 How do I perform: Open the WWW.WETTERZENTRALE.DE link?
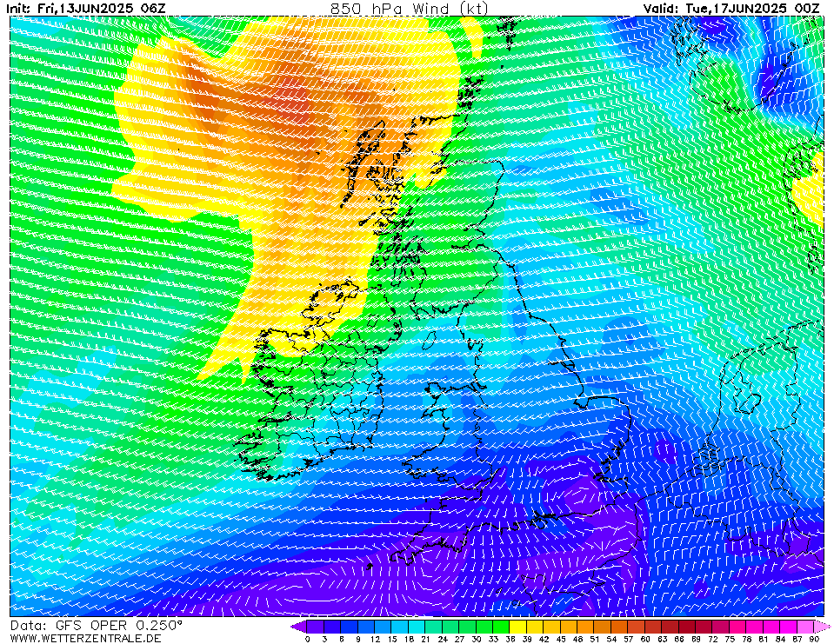pos(85,638)
